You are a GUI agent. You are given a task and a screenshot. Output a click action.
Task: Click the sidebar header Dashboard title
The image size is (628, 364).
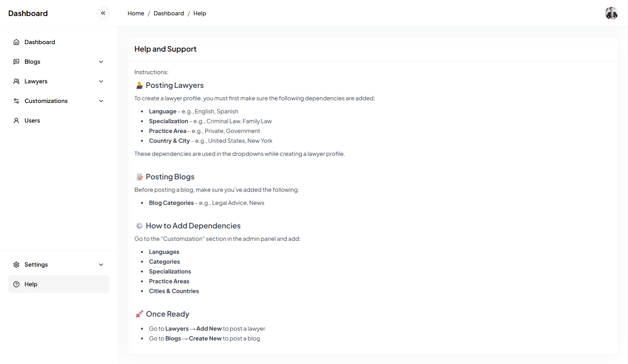click(28, 13)
